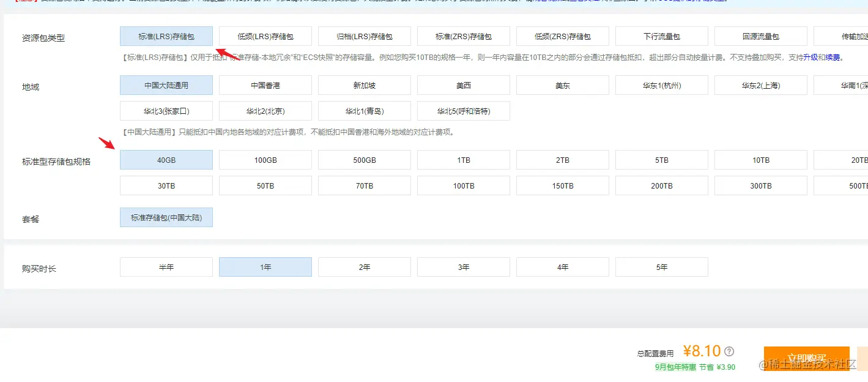Set purchase duration to 半年

[x=166, y=267]
